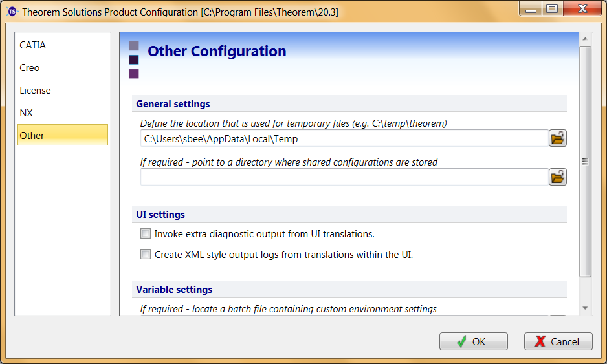Click the scrollbar up arrow

pyautogui.click(x=585, y=39)
